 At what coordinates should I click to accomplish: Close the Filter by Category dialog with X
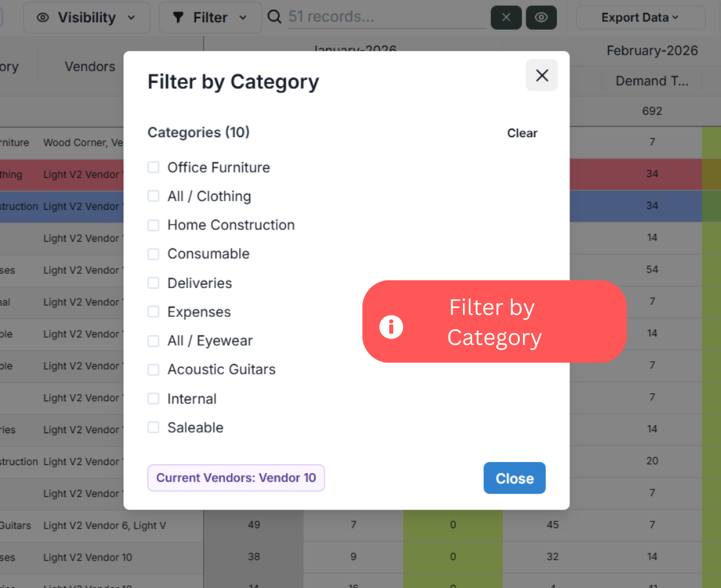click(541, 75)
